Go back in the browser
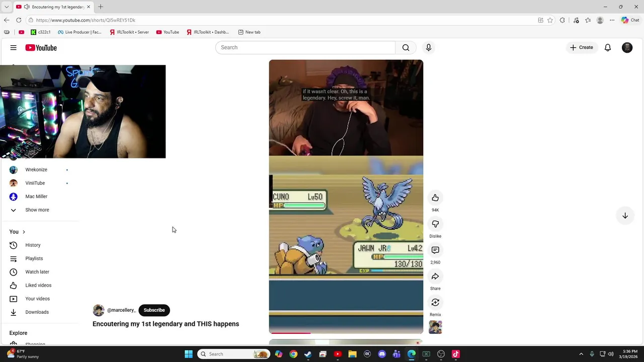Image resolution: width=644 pixels, height=362 pixels. click(x=7, y=20)
